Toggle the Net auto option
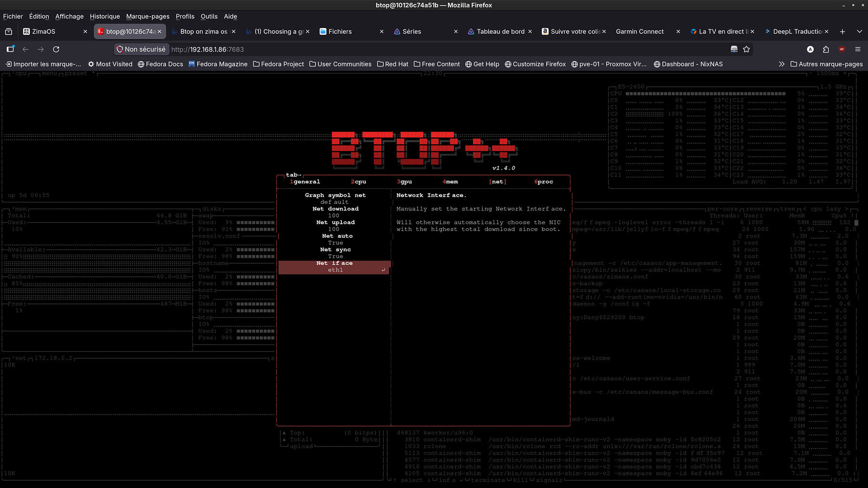 click(336, 239)
